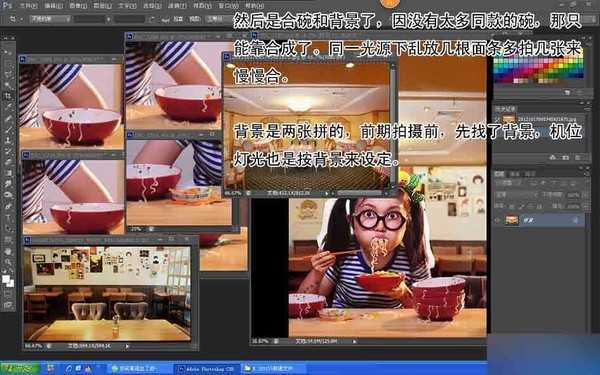Toggle Quick Mask mode icon
Image resolution: width=600 pixels, height=375 pixels.
point(8,293)
